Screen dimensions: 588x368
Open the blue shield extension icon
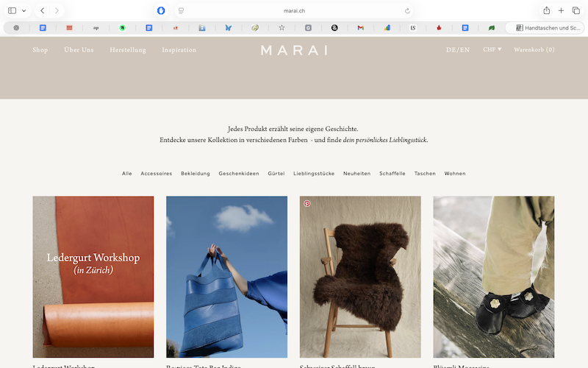(161, 10)
